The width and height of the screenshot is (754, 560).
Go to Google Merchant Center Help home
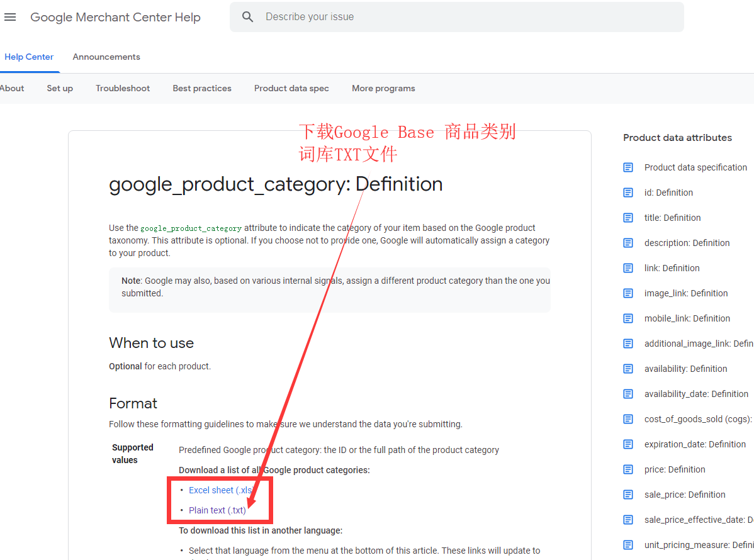[115, 18]
